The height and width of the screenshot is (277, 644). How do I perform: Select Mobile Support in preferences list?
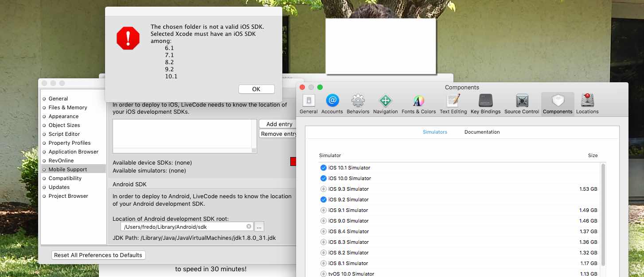68,169
